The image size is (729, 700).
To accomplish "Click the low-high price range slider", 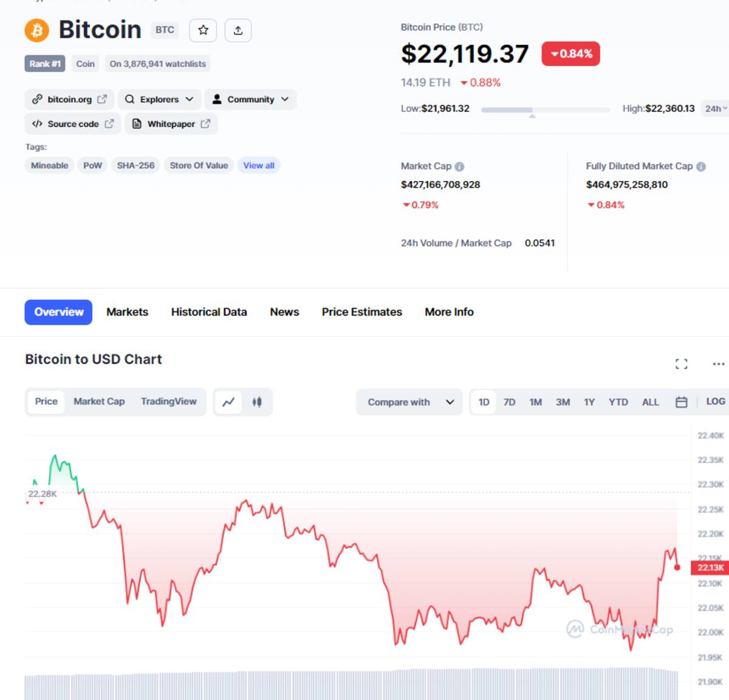I will point(545,110).
